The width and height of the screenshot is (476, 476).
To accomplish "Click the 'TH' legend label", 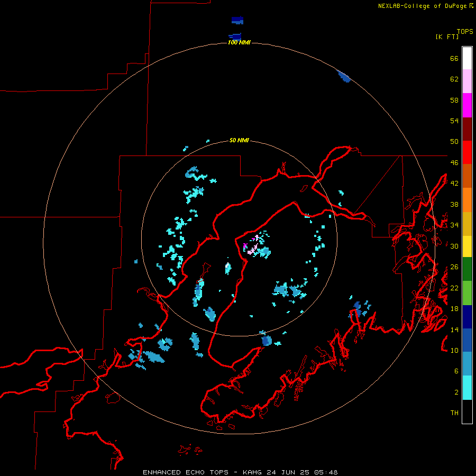I will point(454,413).
